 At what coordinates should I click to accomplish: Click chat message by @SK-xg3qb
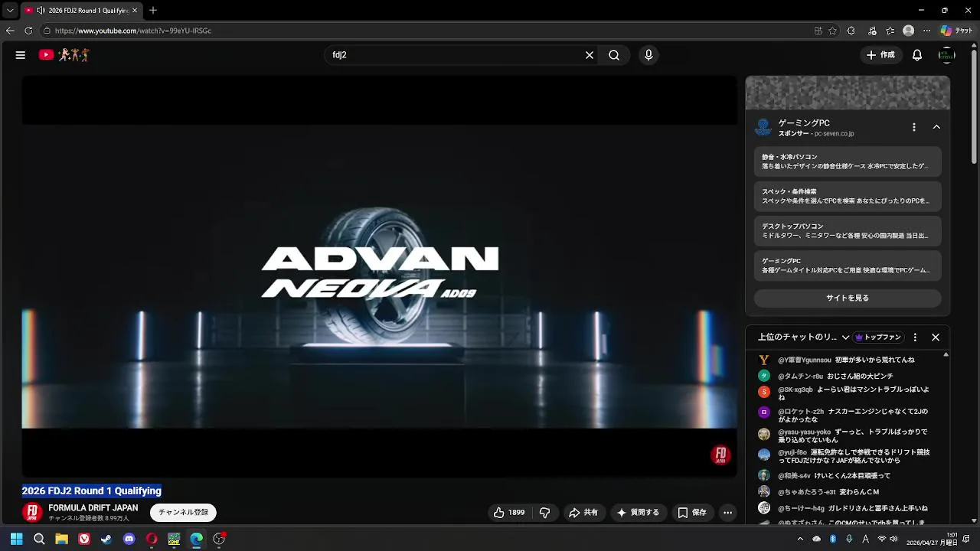pyautogui.click(x=846, y=393)
